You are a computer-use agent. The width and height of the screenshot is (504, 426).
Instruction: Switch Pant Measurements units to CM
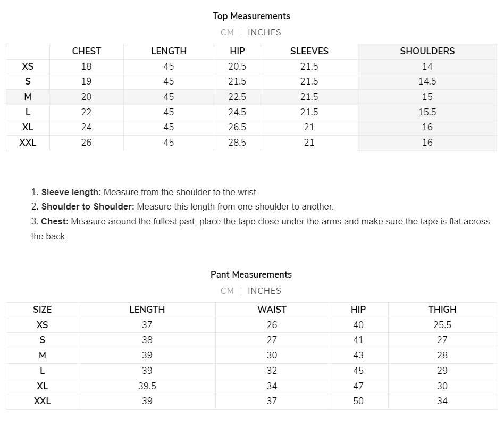(x=227, y=291)
